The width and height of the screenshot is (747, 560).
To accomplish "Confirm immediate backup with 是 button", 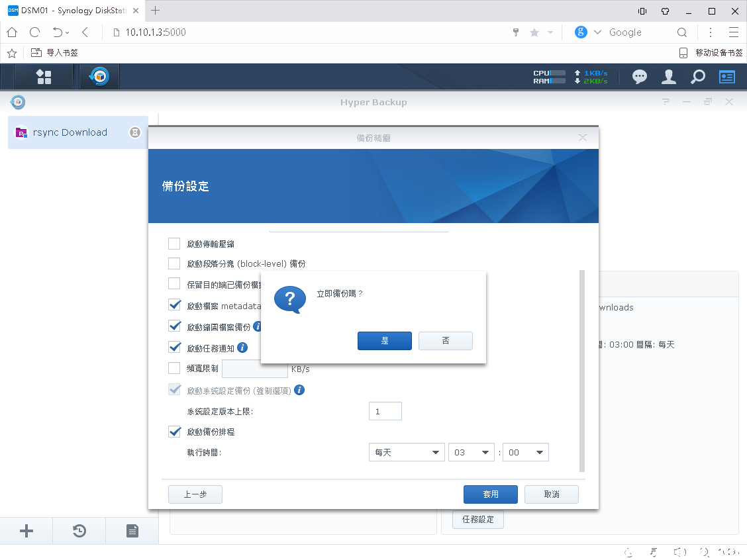I will click(385, 341).
